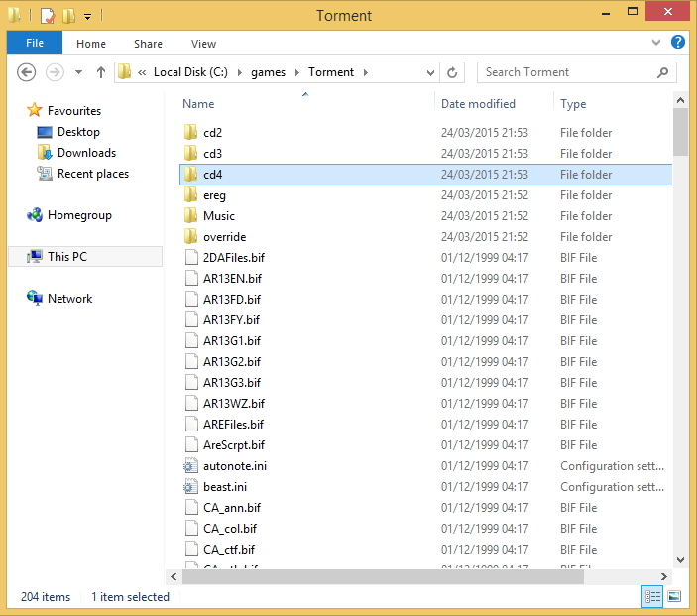Switch to the View ribbon tab

[x=203, y=44]
